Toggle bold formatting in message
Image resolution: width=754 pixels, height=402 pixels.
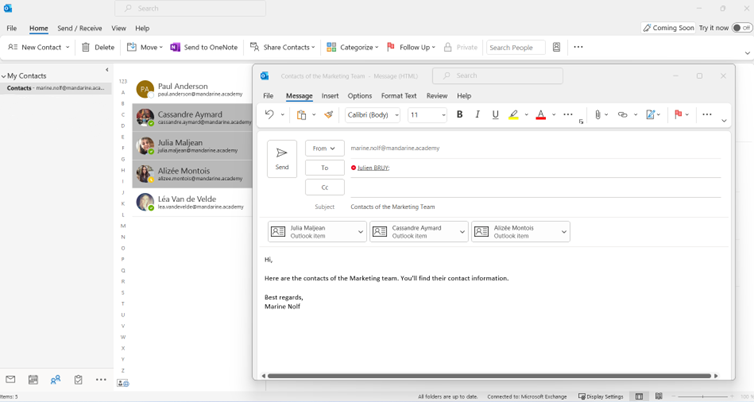pos(459,114)
